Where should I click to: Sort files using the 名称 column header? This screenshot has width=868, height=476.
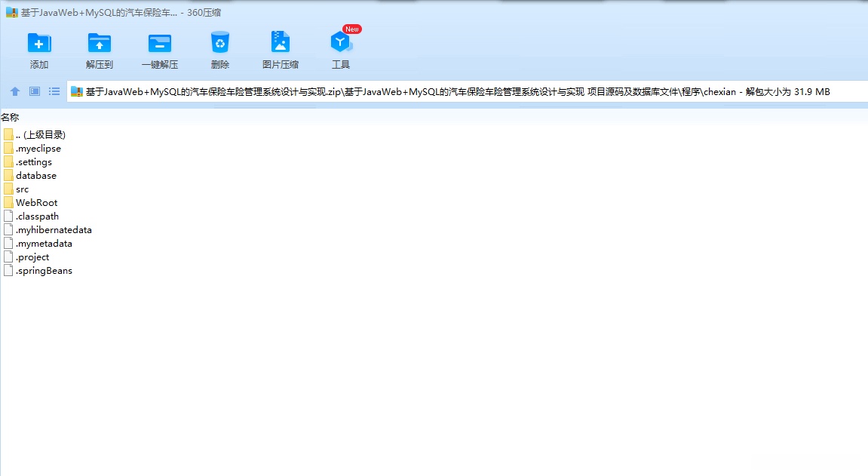11,117
